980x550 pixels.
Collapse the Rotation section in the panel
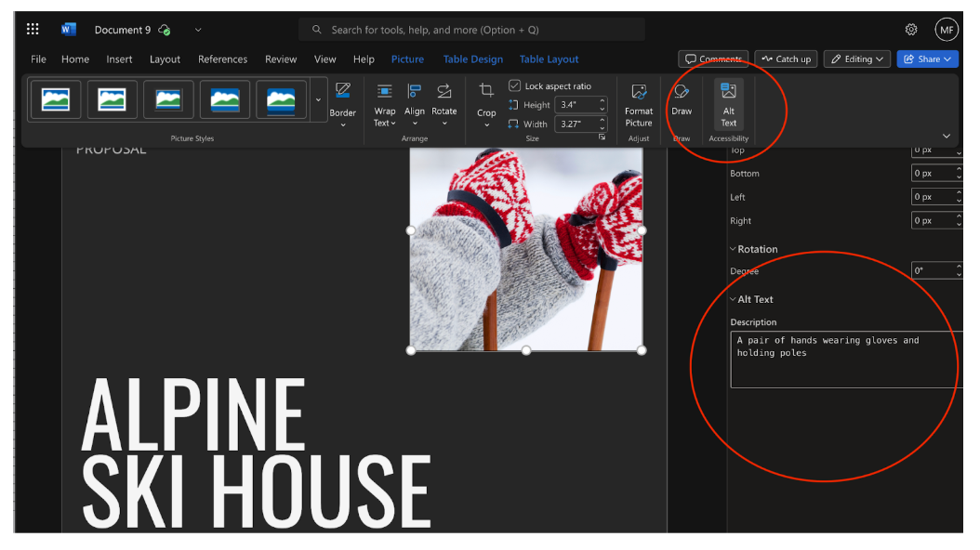click(733, 248)
